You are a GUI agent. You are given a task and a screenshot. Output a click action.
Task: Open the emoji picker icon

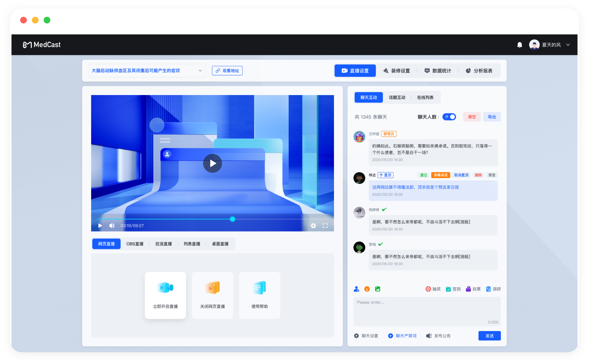(x=367, y=289)
